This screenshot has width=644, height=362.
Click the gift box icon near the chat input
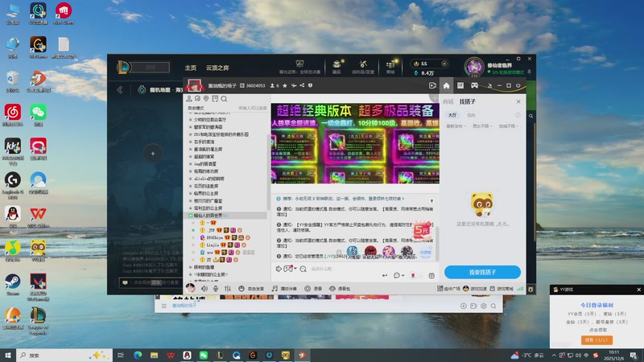pos(431,275)
